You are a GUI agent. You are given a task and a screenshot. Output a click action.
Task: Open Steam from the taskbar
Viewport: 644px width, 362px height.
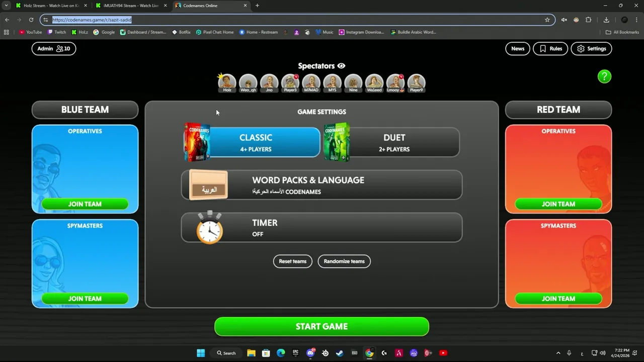click(x=340, y=353)
